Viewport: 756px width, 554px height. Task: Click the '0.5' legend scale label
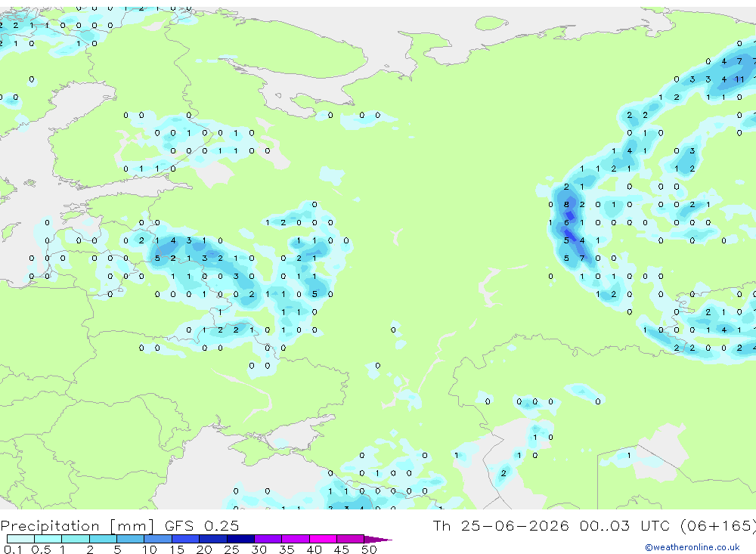41,549
